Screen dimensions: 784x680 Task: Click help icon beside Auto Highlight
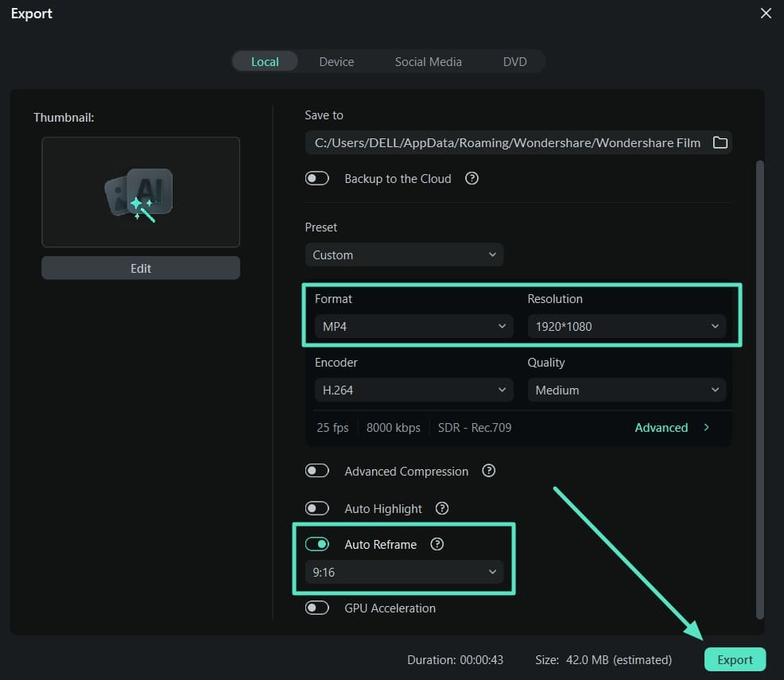point(441,508)
